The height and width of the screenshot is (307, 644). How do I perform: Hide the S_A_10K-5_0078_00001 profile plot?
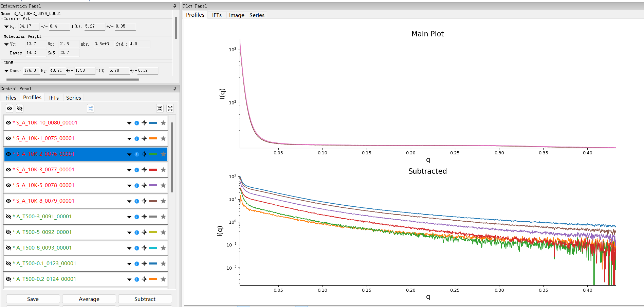point(8,185)
